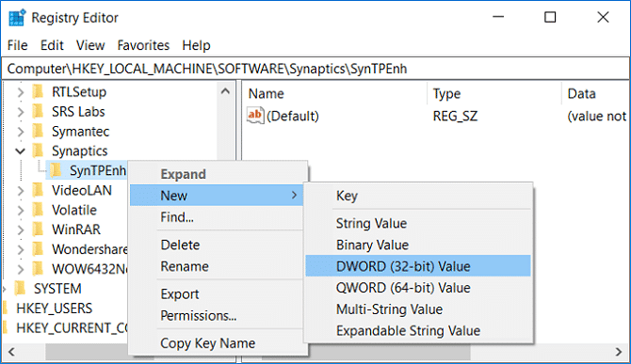This screenshot has height=364, width=631.
Task: Click the Wondershare folder icon
Action: (38, 249)
